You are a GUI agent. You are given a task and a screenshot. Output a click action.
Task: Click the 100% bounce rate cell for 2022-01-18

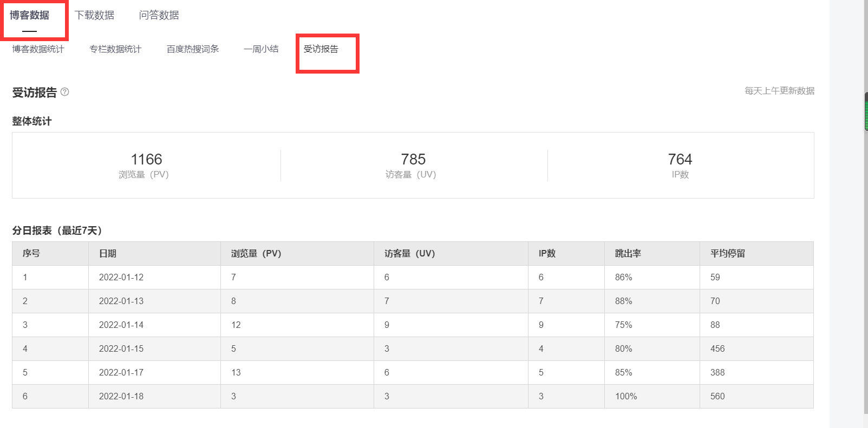coord(625,396)
